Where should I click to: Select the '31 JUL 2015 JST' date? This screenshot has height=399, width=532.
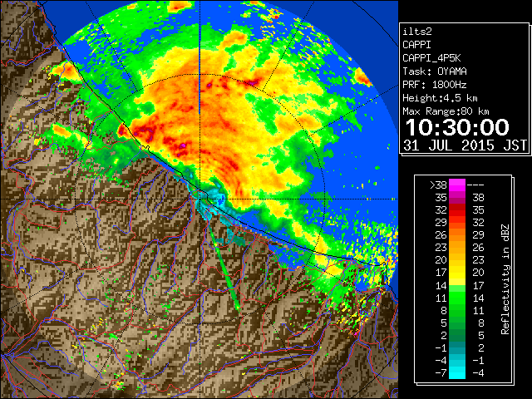click(465, 145)
